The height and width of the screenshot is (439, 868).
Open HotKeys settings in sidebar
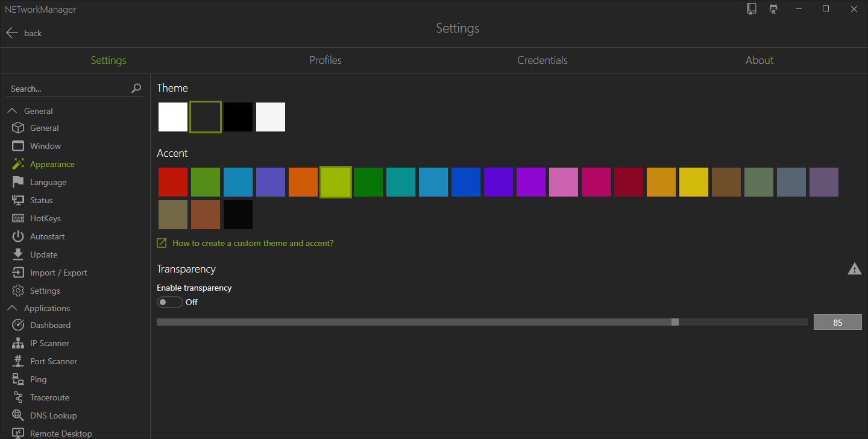[45, 218]
